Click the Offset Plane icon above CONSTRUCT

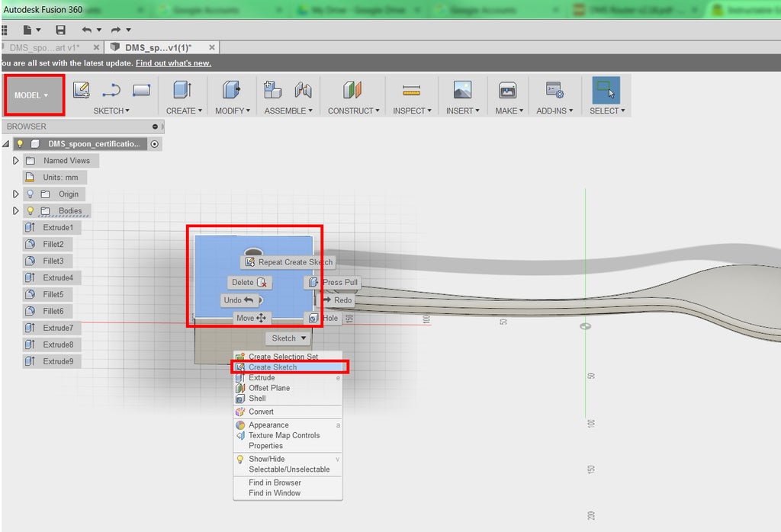click(352, 90)
